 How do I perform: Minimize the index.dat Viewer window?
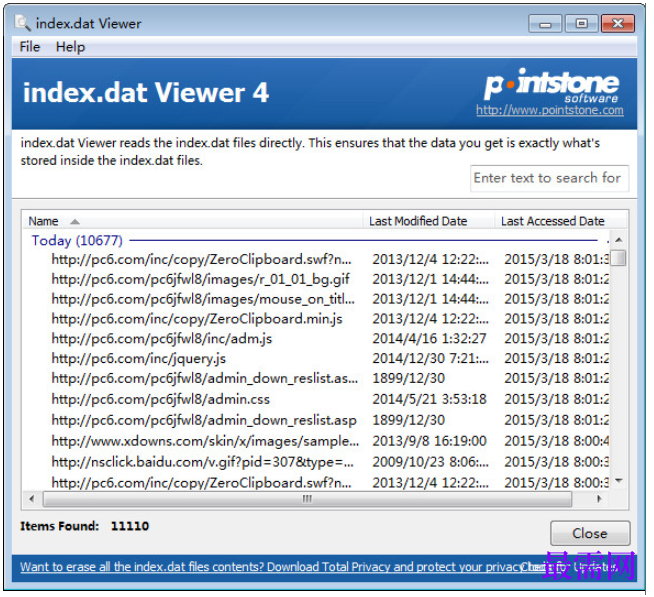pyautogui.click(x=545, y=24)
